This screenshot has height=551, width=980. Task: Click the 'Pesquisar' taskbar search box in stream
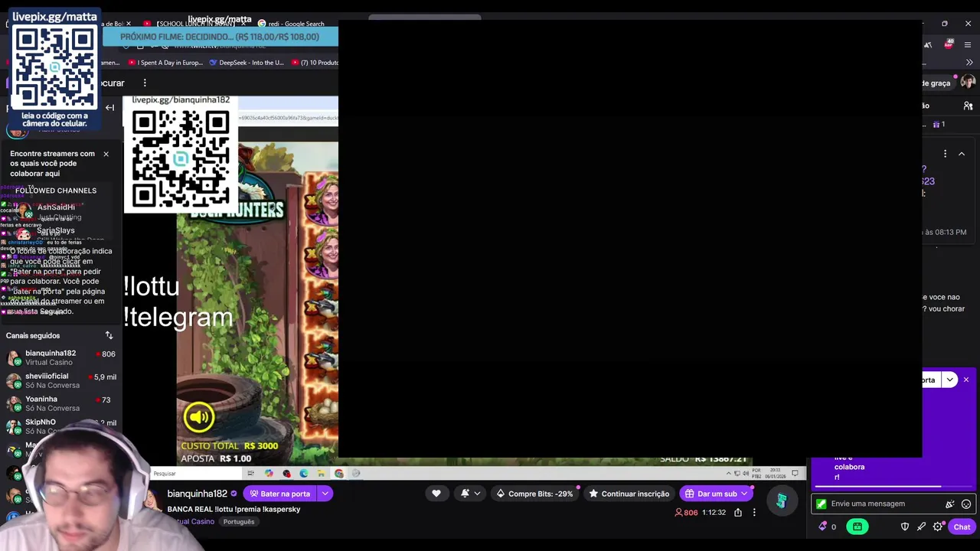click(x=195, y=474)
